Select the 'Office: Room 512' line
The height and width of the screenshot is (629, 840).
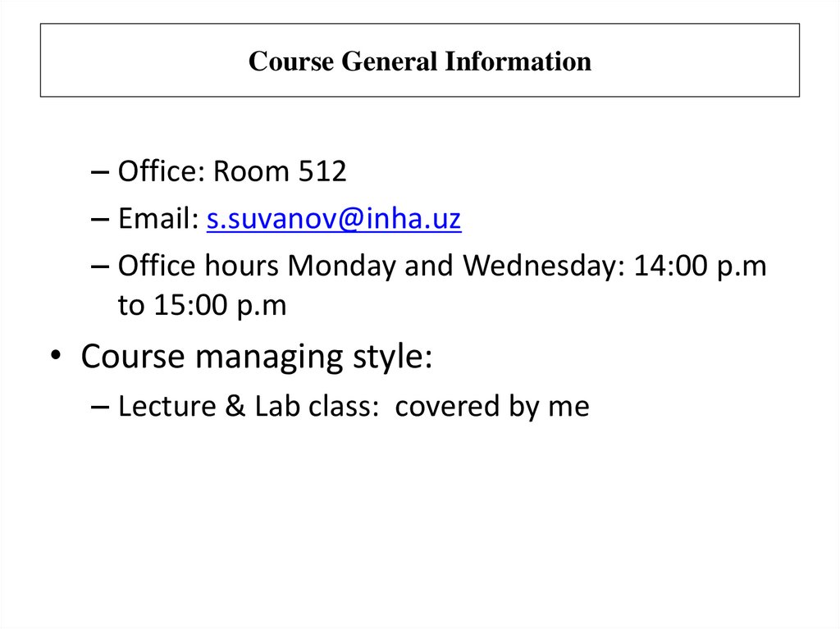(232, 172)
